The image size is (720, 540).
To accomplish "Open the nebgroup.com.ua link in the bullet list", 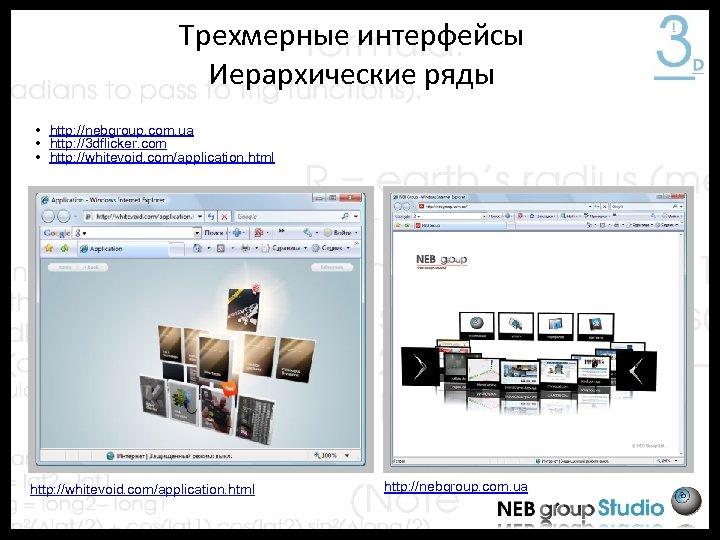I will coord(122,130).
